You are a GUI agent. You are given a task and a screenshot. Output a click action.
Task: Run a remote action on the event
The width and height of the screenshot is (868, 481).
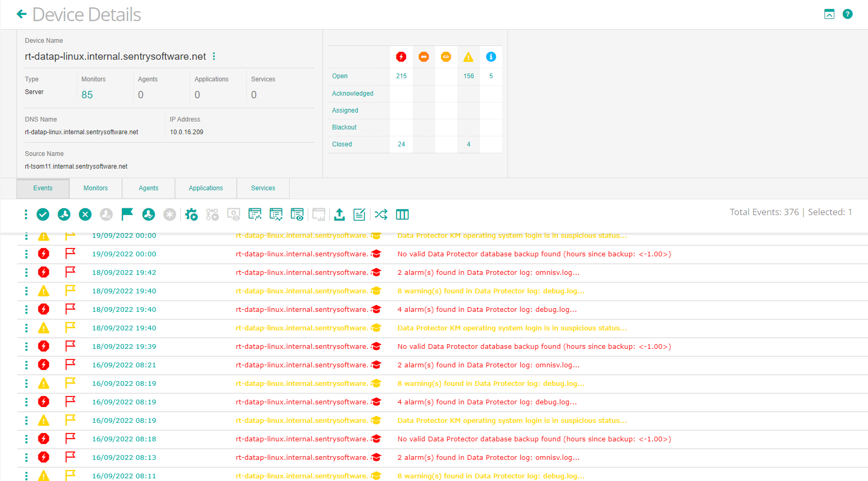[191, 215]
